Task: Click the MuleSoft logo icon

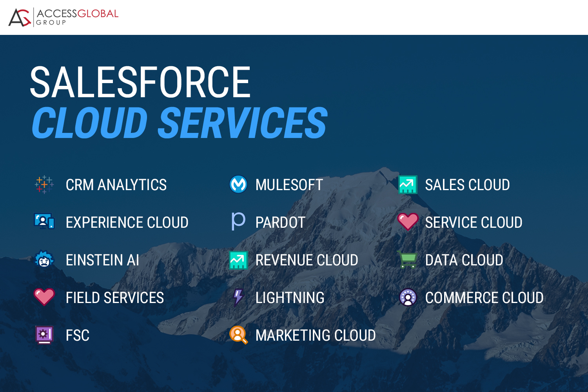Action: [238, 184]
